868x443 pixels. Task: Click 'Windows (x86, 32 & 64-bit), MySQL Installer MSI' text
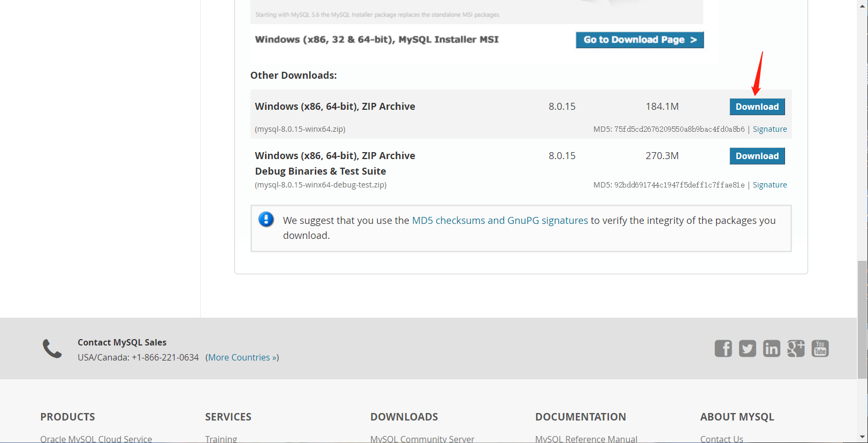point(377,39)
